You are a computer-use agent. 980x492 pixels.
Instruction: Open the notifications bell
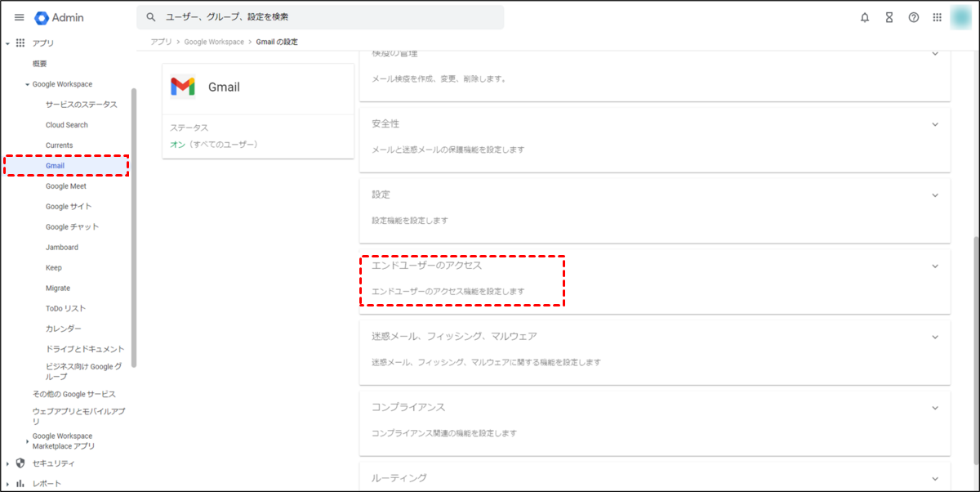point(865,17)
